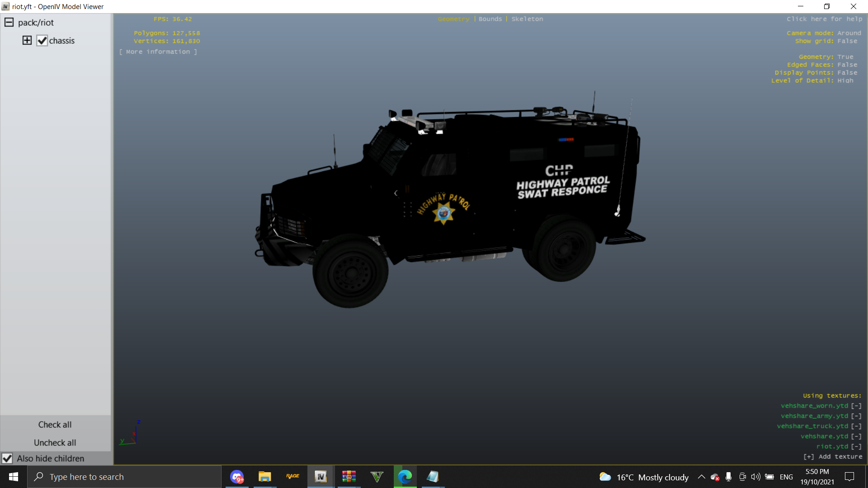Click the Check all button
The height and width of the screenshot is (488, 868).
(55, 425)
